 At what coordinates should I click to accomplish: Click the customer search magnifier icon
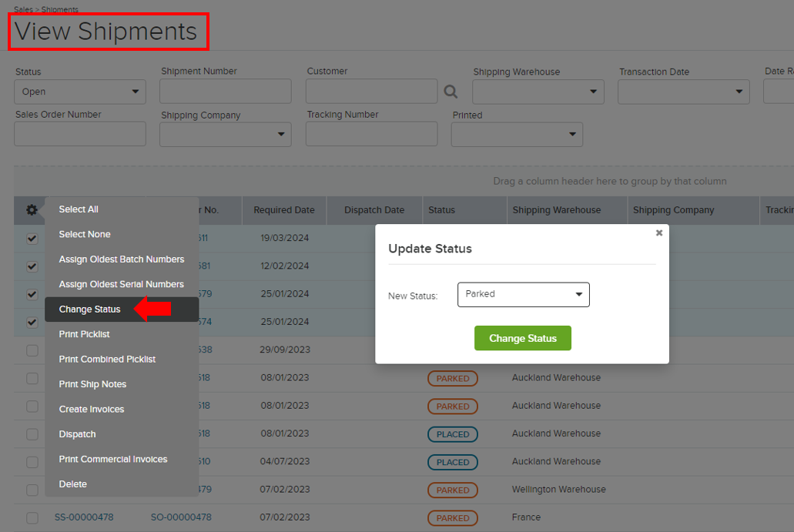click(x=451, y=90)
